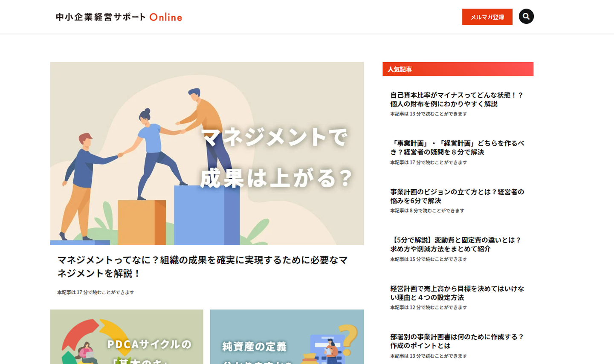
Task: Open the PDCAサイクル article thumbnail
Action: (127, 337)
